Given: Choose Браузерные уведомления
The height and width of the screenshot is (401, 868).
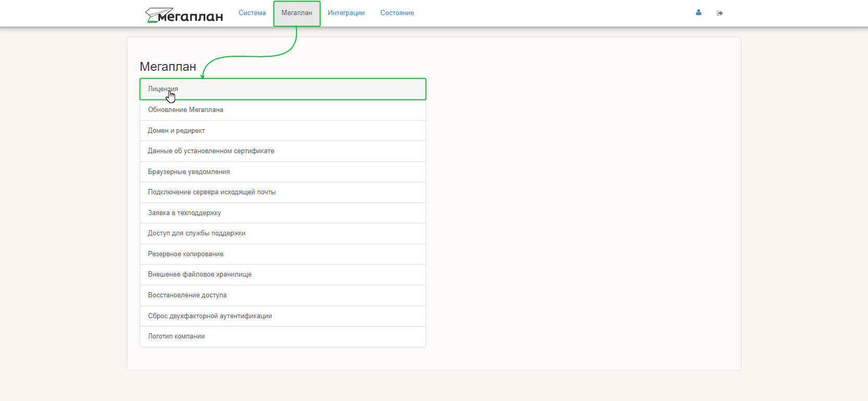Looking at the screenshot, I should click(x=283, y=172).
